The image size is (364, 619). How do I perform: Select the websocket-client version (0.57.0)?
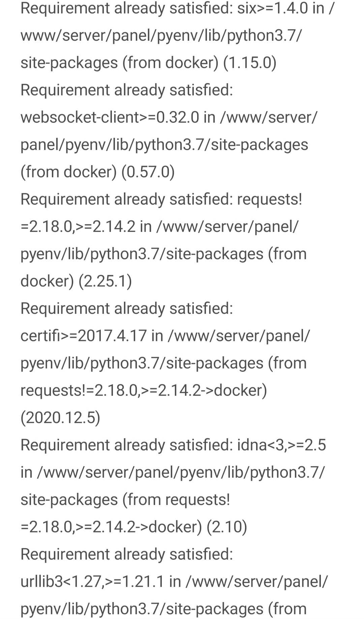click(x=148, y=172)
